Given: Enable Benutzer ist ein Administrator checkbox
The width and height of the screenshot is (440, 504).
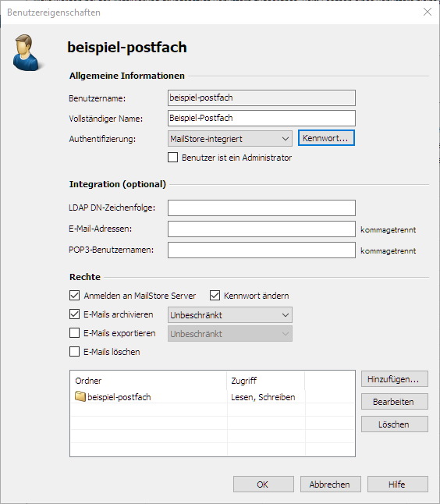Looking at the screenshot, I should coord(172,158).
